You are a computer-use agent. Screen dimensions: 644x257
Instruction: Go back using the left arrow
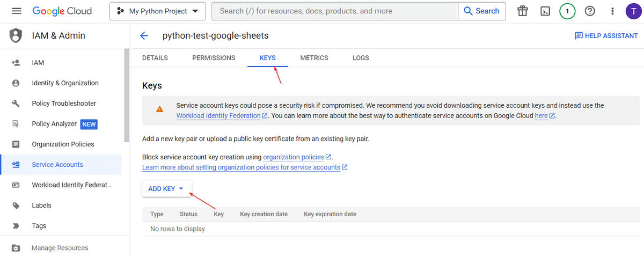click(x=144, y=36)
